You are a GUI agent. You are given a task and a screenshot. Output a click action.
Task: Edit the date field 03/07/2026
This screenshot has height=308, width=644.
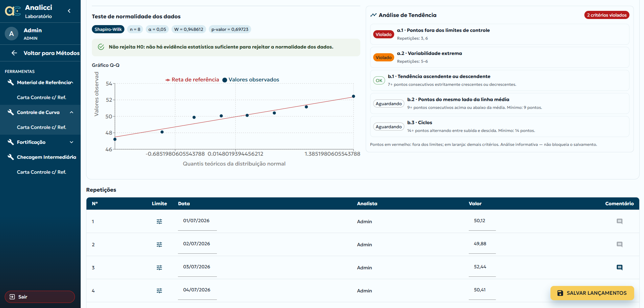(x=197, y=267)
